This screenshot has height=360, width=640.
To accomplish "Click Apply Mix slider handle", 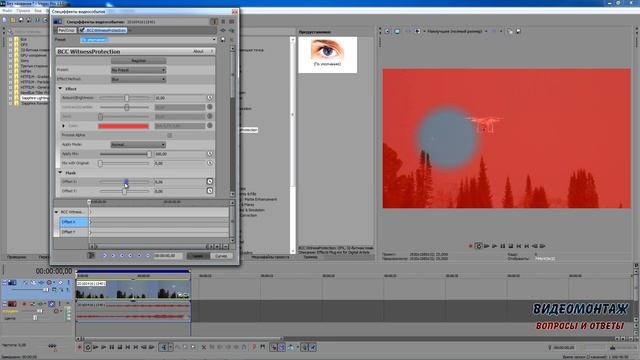I will (x=149, y=154).
